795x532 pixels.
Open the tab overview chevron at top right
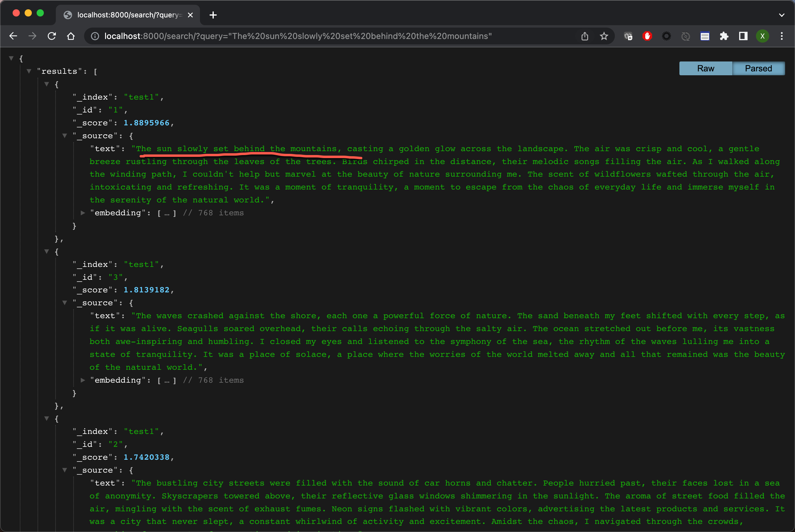coord(782,15)
